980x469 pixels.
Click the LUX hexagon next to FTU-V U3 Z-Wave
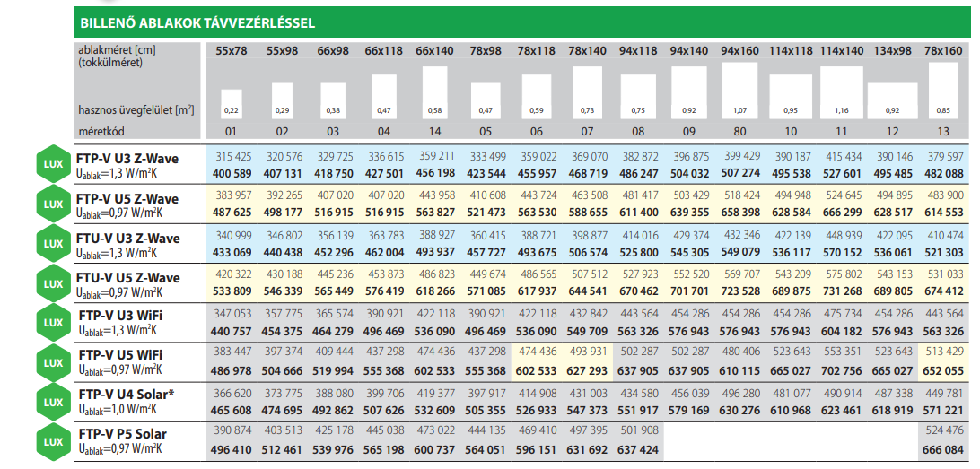coord(54,244)
